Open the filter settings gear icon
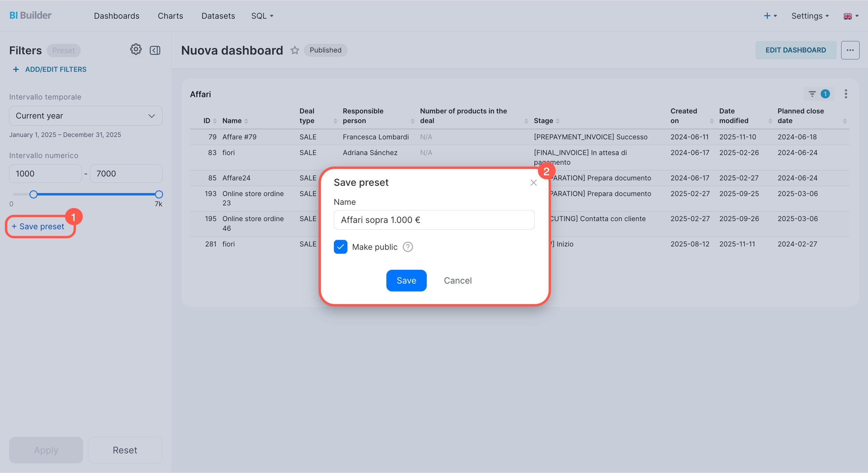This screenshot has width=868, height=473. 136,49
